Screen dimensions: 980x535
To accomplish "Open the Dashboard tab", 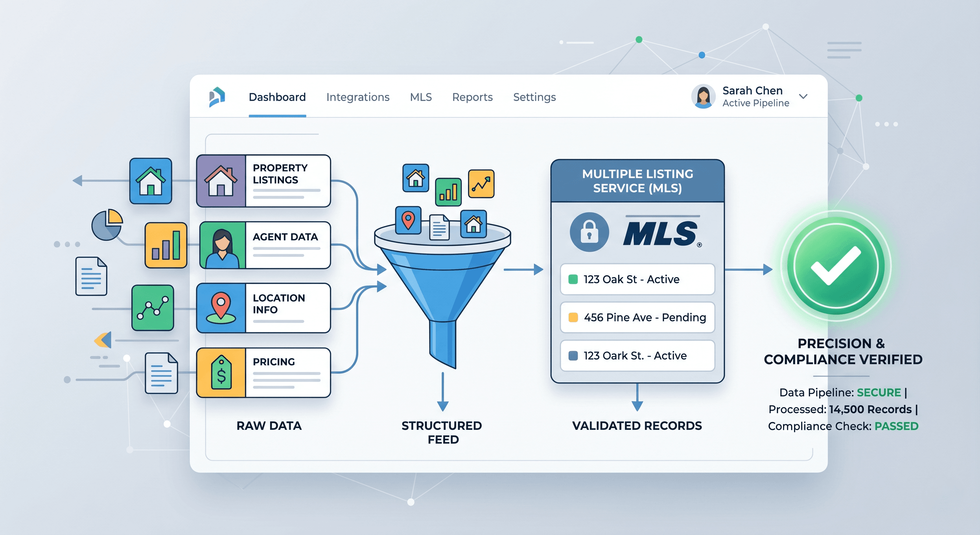I will (277, 98).
